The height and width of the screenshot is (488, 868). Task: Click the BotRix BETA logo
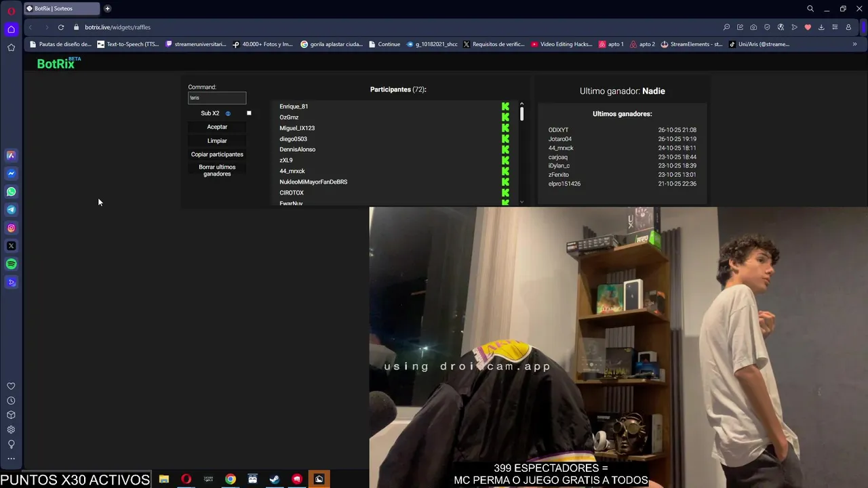(58, 63)
